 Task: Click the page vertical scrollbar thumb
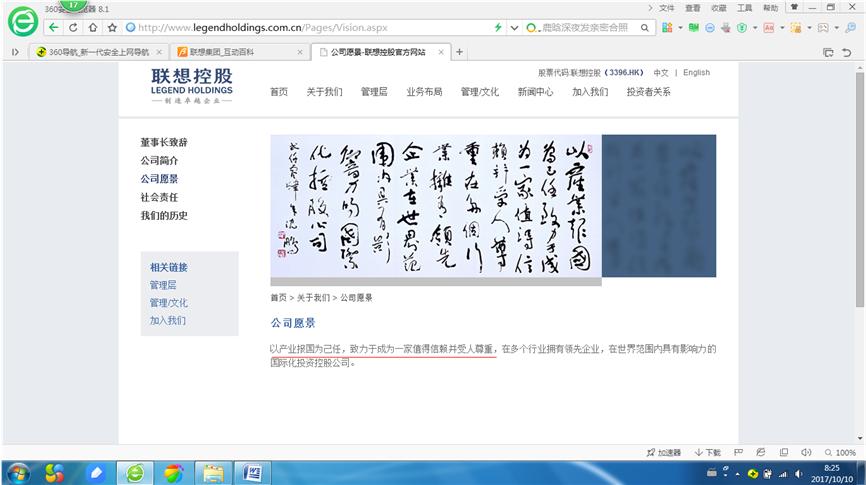pyautogui.click(x=860, y=189)
